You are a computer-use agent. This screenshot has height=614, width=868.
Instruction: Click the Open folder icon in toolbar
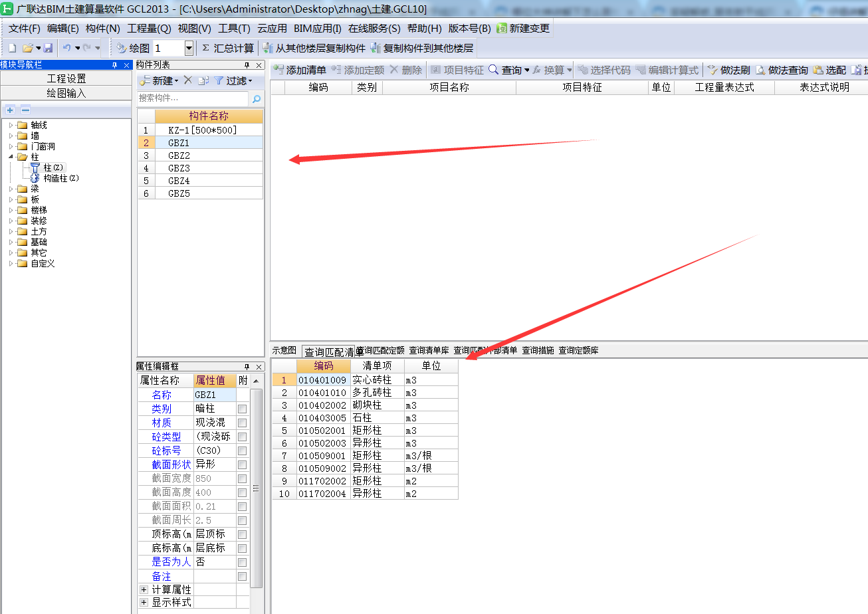pos(28,49)
